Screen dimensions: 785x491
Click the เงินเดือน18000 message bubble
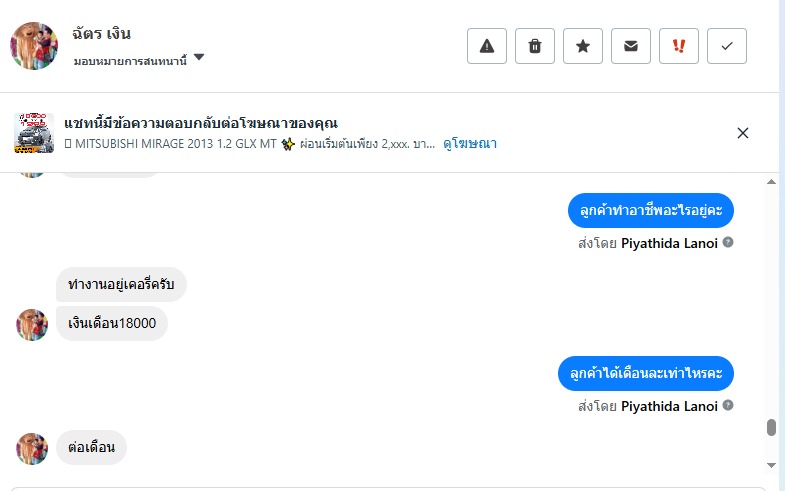[x=111, y=325]
